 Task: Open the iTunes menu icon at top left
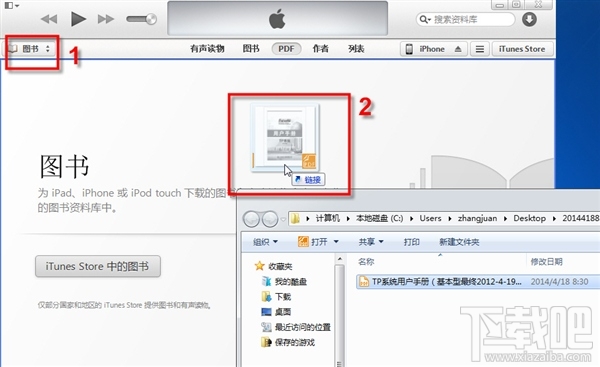tap(11, 5)
